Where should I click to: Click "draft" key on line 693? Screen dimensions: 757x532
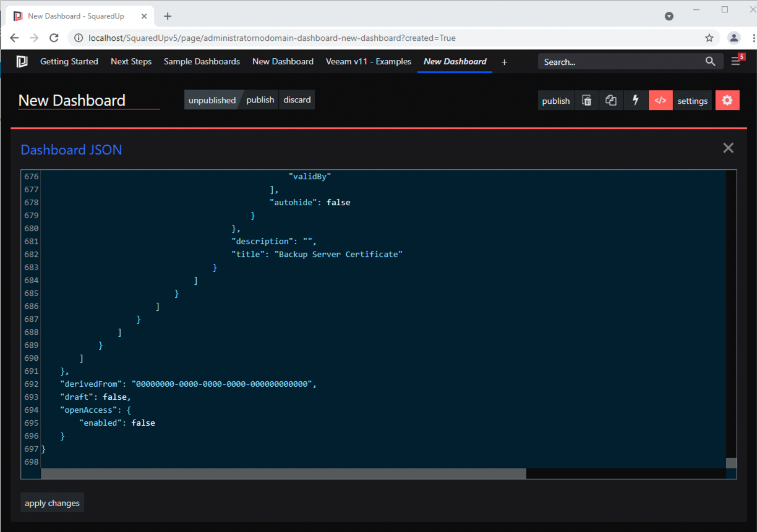[77, 397]
